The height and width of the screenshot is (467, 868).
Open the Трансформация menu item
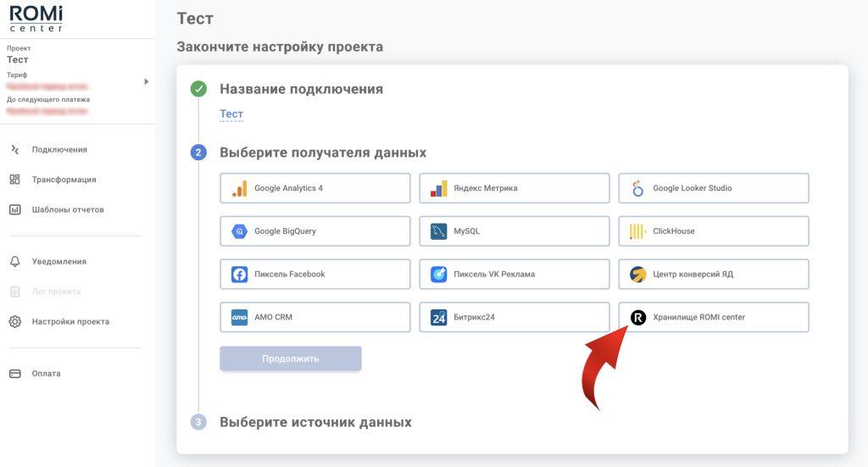click(64, 180)
